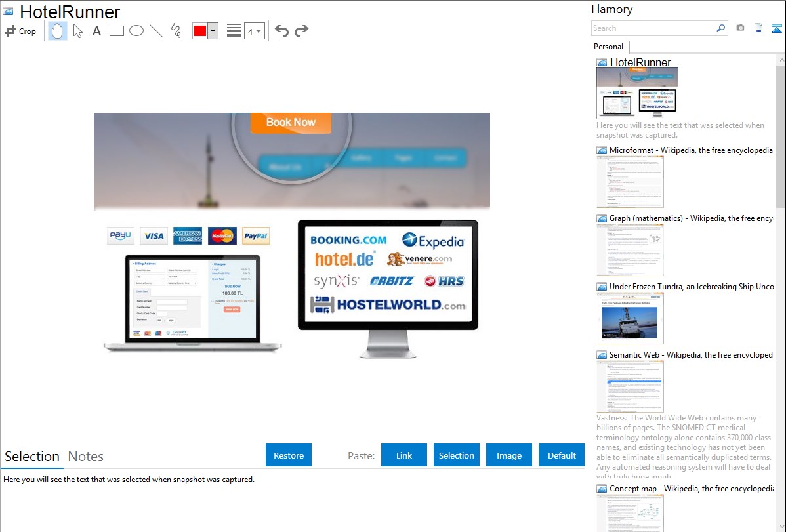Click the Microformat - Wikipedia title
The height and width of the screenshot is (532, 786).
[x=691, y=150]
